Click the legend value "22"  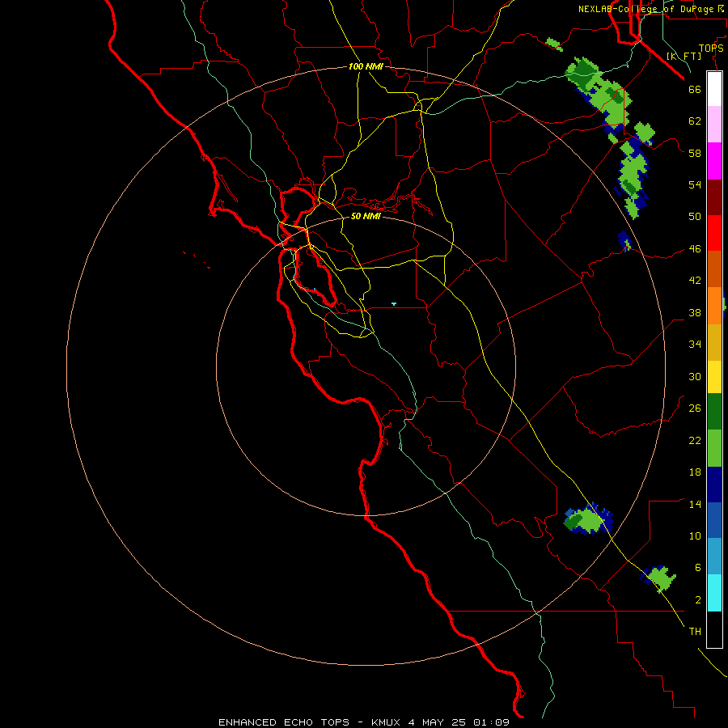click(x=695, y=440)
